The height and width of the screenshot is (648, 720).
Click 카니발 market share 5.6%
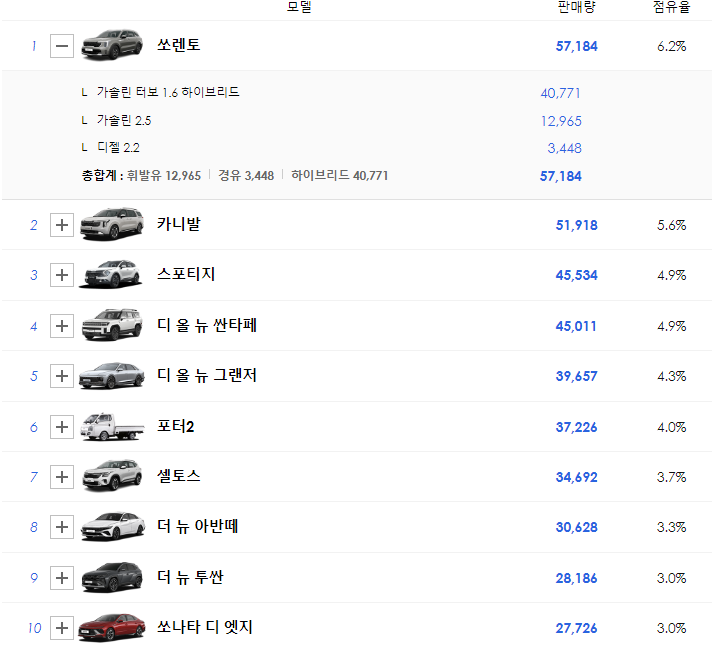671,225
